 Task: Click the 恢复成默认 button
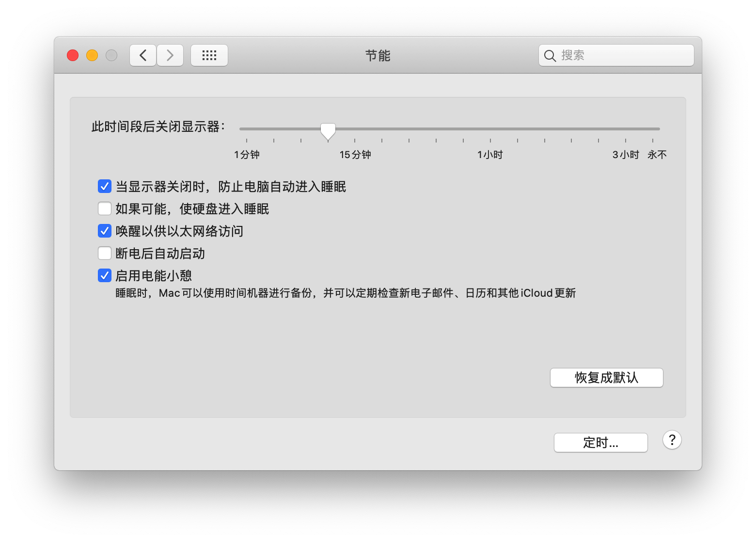pos(607,378)
